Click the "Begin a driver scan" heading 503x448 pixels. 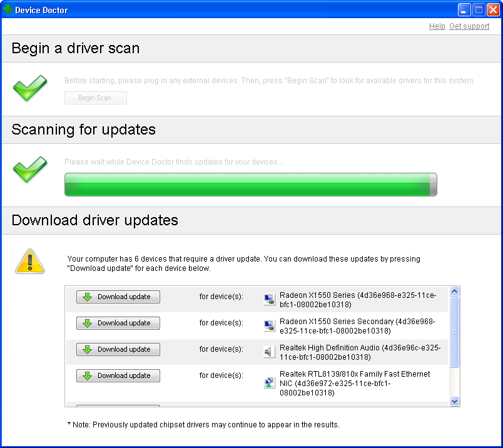pyautogui.click(x=76, y=48)
